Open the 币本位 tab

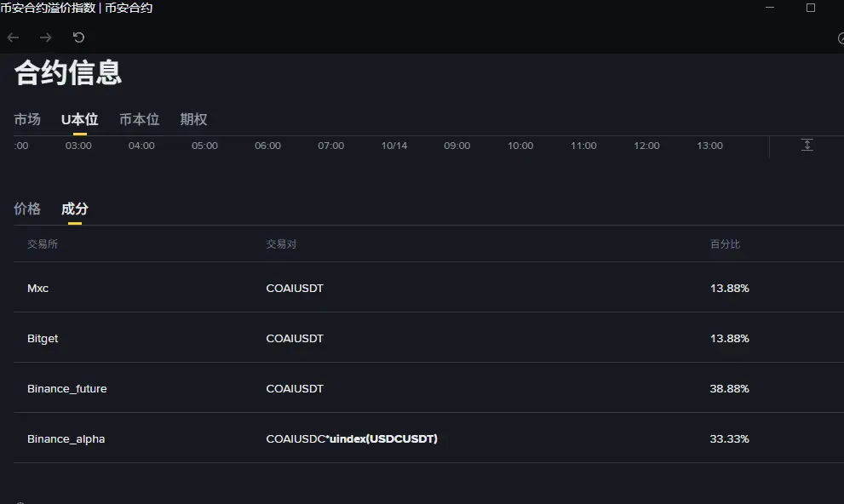pyautogui.click(x=139, y=119)
